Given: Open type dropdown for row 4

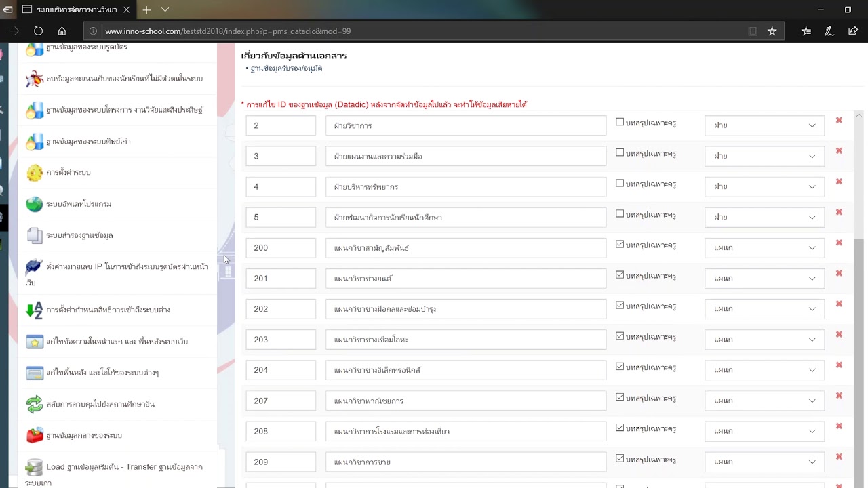Looking at the screenshot, I should tap(764, 186).
